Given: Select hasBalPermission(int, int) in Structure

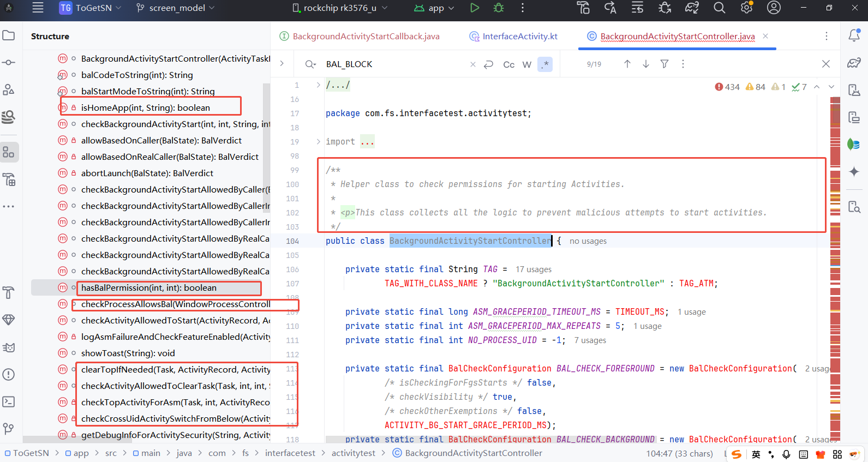Looking at the screenshot, I should (x=149, y=287).
